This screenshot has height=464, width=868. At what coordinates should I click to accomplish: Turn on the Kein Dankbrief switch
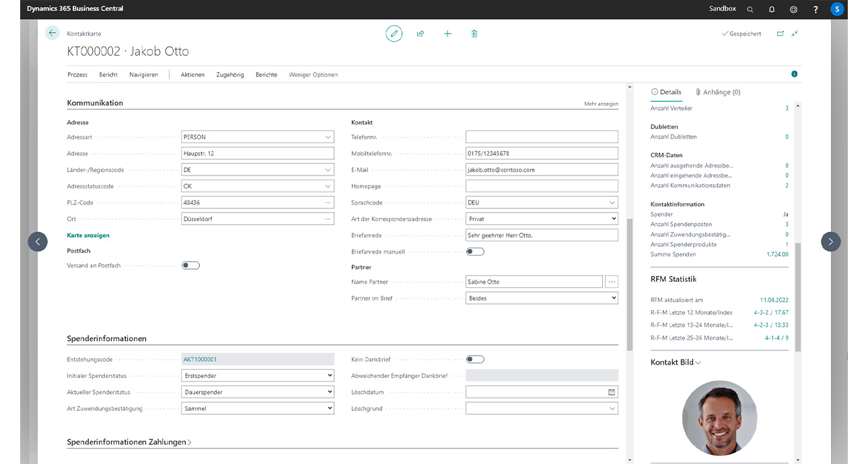(x=475, y=359)
